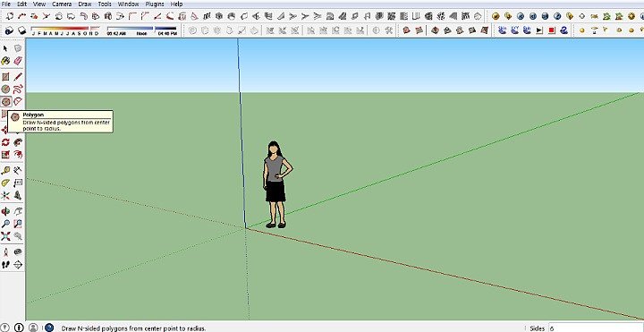Image resolution: width=644 pixels, height=332 pixels.
Task: Pick the Offset tool
Action: coord(18,155)
